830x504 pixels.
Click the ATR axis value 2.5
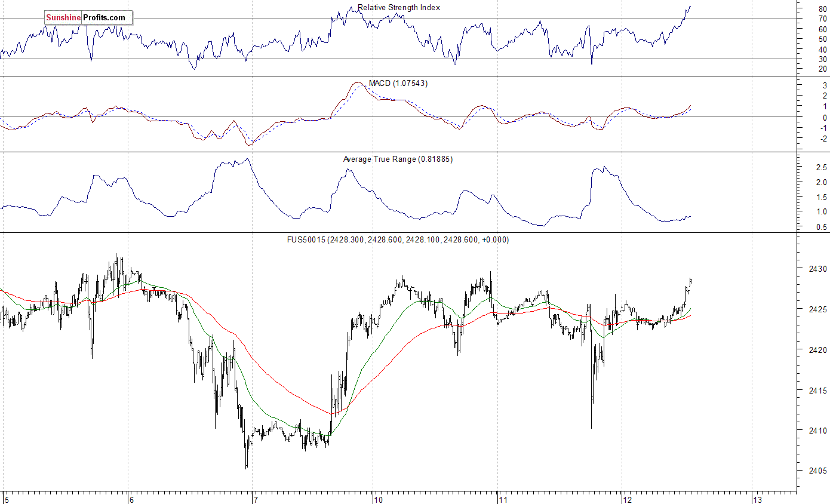point(822,168)
